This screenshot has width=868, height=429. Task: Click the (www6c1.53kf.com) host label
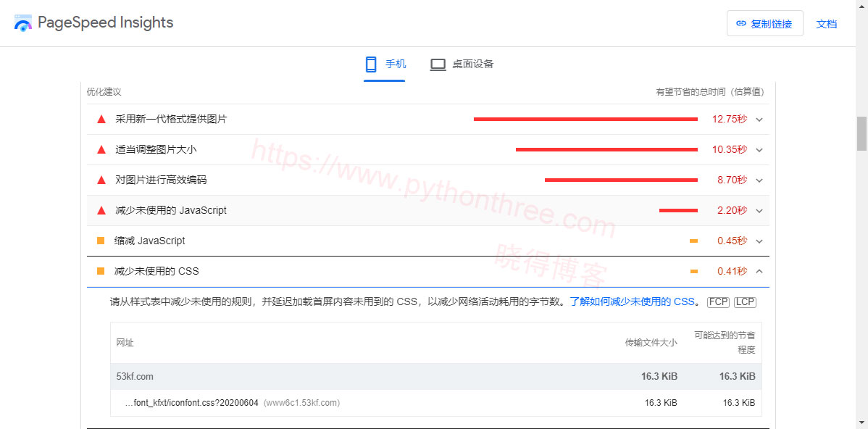coord(301,403)
